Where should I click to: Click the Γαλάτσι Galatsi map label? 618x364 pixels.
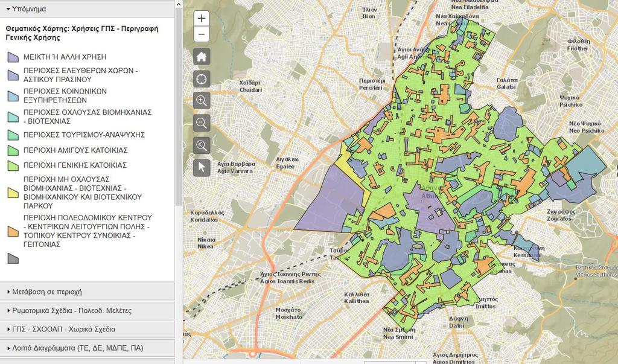pyautogui.click(x=507, y=83)
